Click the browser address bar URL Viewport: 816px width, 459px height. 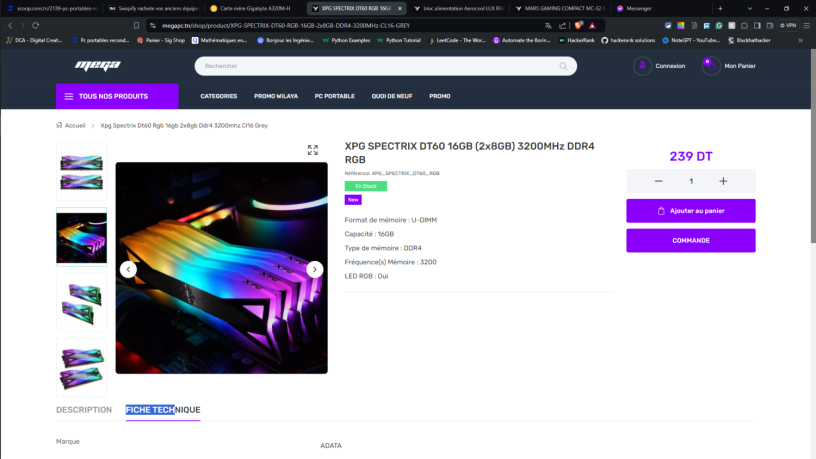[286, 26]
